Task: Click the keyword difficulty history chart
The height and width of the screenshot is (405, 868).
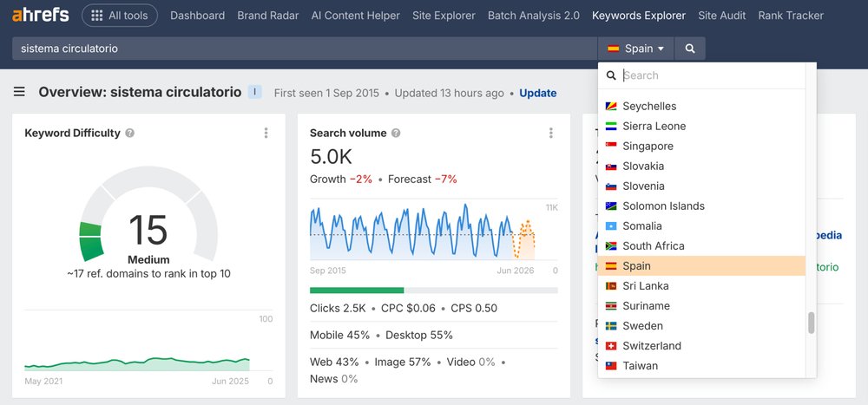Action: [137, 363]
